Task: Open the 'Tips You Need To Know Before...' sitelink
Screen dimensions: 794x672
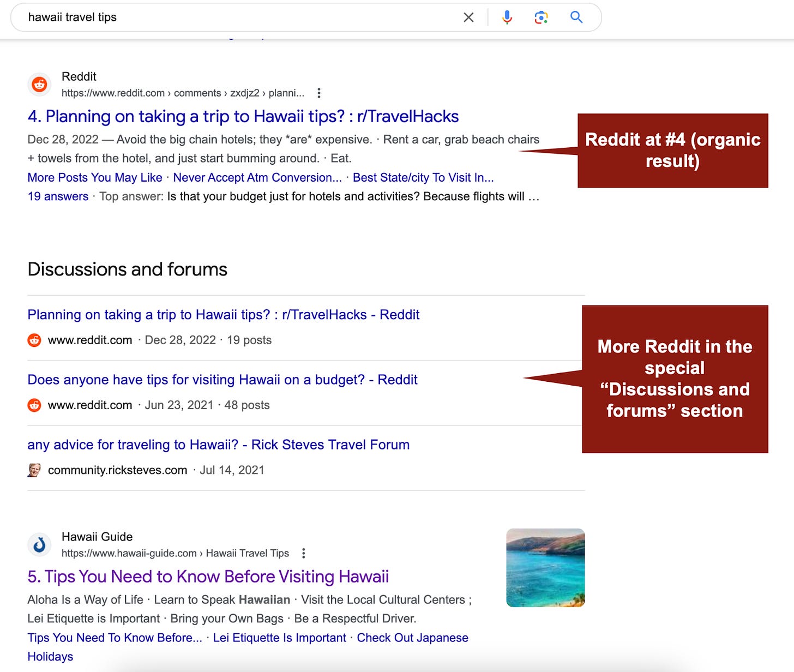Action: [x=115, y=638]
